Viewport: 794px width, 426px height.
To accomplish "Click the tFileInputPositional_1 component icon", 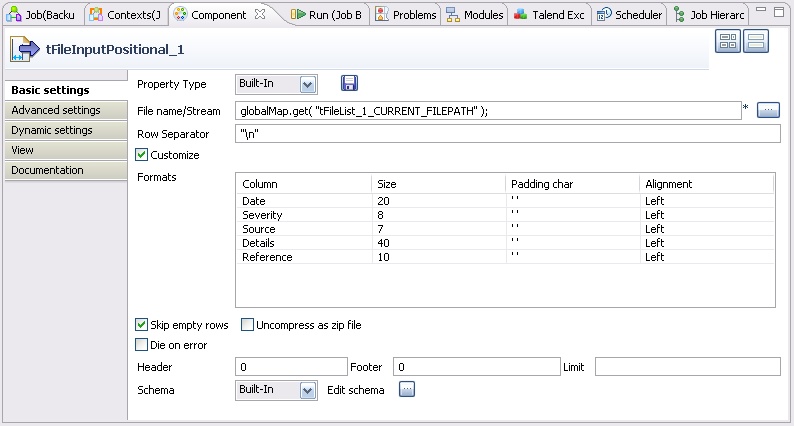I will pos(25,49).
